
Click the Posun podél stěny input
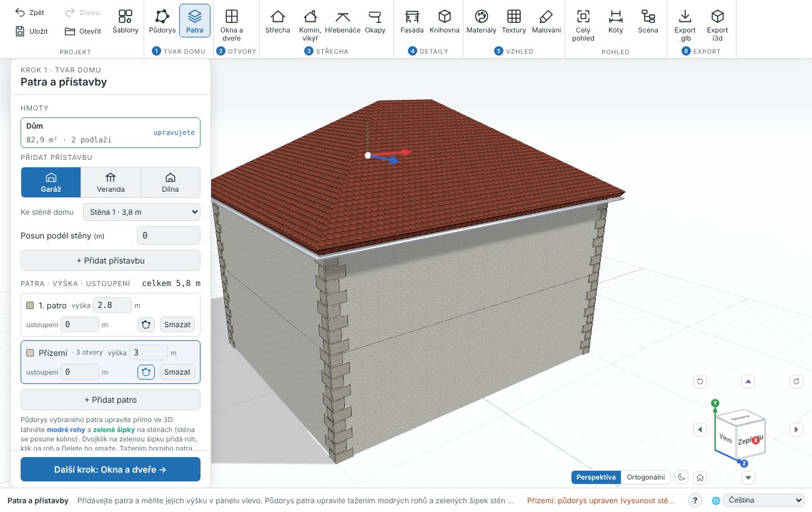(169, 235)
